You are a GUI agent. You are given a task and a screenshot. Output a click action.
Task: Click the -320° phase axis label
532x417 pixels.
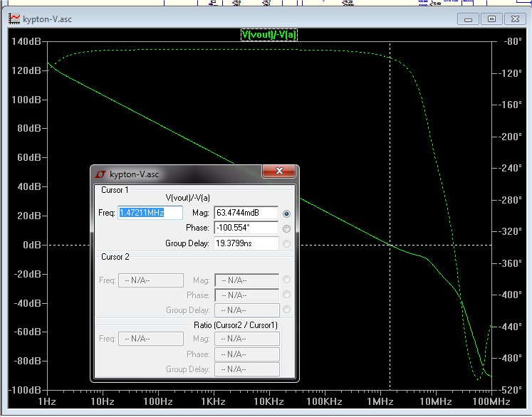click(510, 231)
